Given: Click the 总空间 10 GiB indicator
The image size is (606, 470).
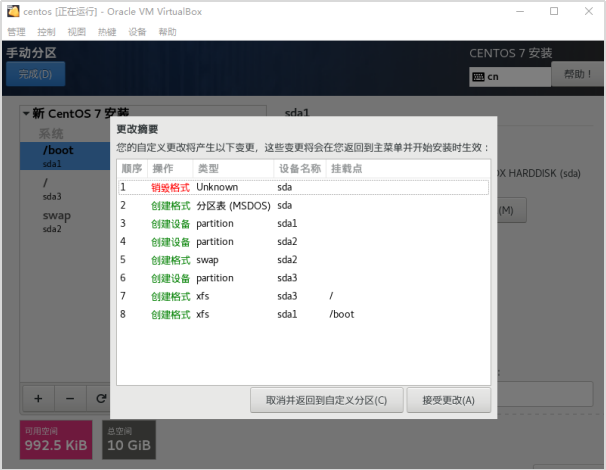Looking at the screenshot, I should coord(129,440).
